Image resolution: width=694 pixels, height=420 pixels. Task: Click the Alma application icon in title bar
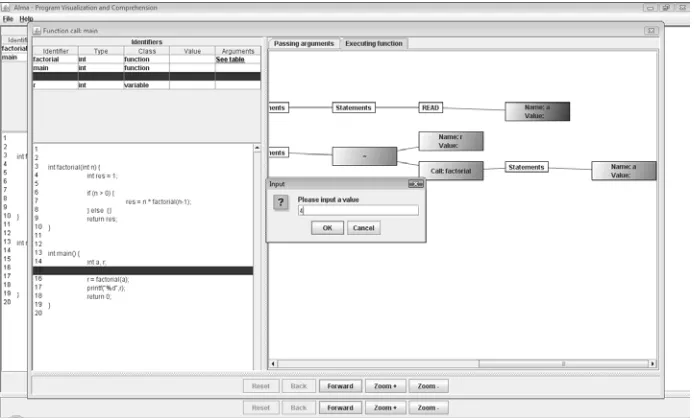(x=6, y=8)
